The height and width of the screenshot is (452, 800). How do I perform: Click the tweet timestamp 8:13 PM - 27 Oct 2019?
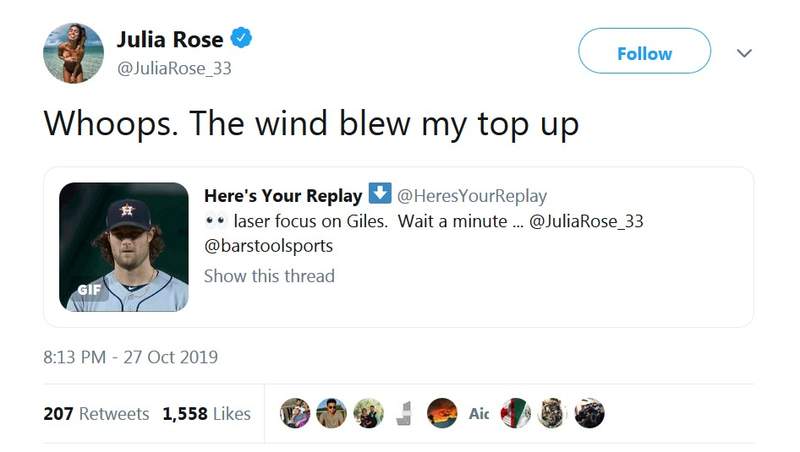(130, 356)
